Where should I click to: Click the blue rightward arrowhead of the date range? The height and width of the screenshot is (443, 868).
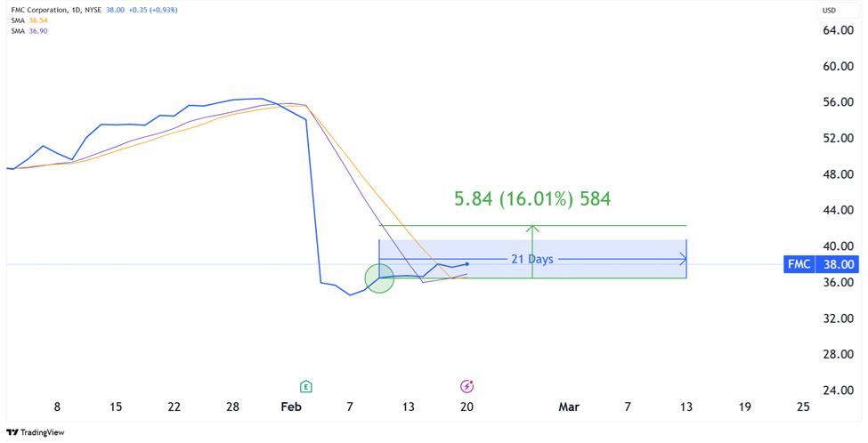tap(682, 259)
